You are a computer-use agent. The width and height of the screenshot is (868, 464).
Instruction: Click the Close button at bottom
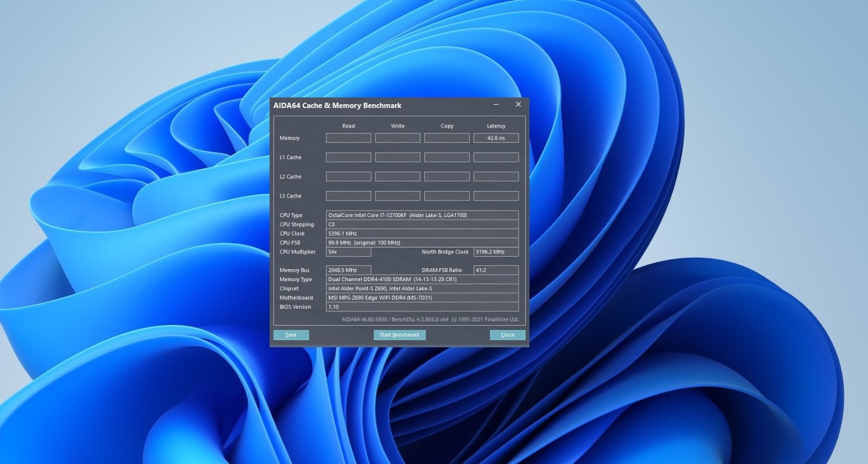pos(507,335)
